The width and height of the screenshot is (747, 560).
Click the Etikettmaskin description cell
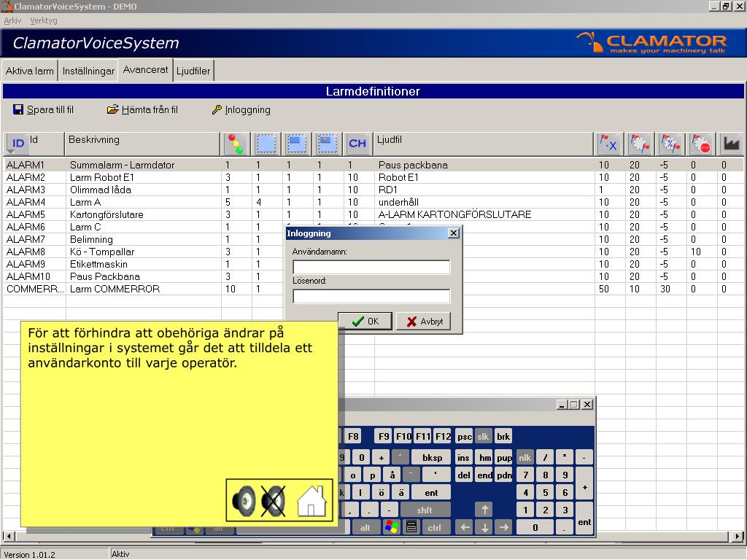coord(98,264)
